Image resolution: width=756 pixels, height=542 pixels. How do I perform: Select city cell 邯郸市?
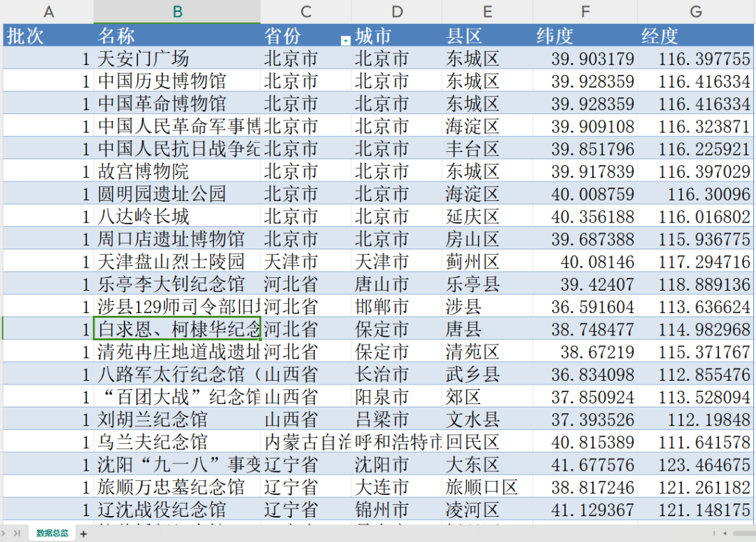coord(396,307)
